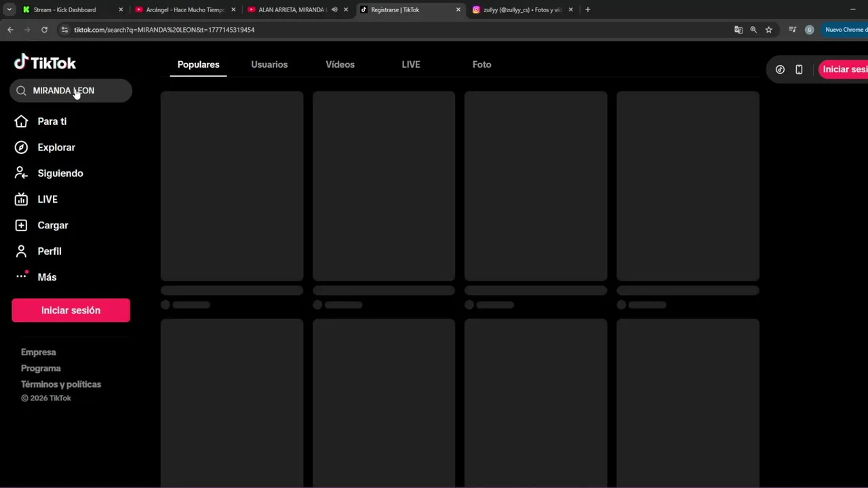Viewport: 868px width, 488px height.
Task: Open the tab search dropdown arrow
Action: [9, 9]
